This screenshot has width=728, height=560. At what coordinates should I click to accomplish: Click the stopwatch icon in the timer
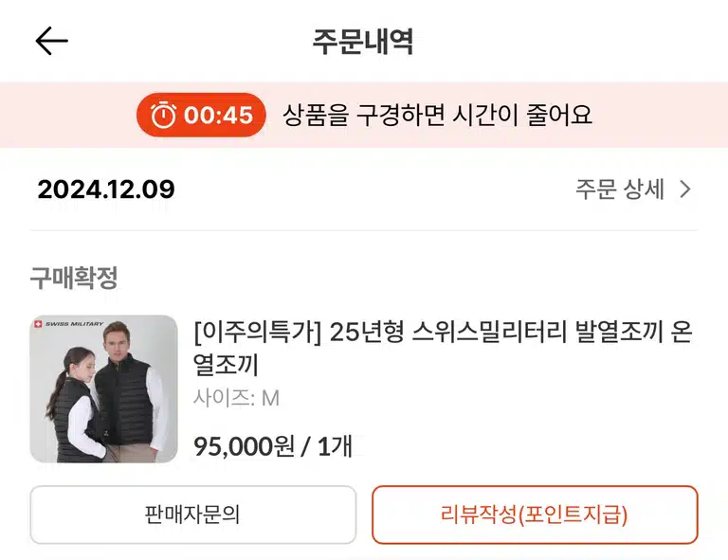click(x=163, y=115)
